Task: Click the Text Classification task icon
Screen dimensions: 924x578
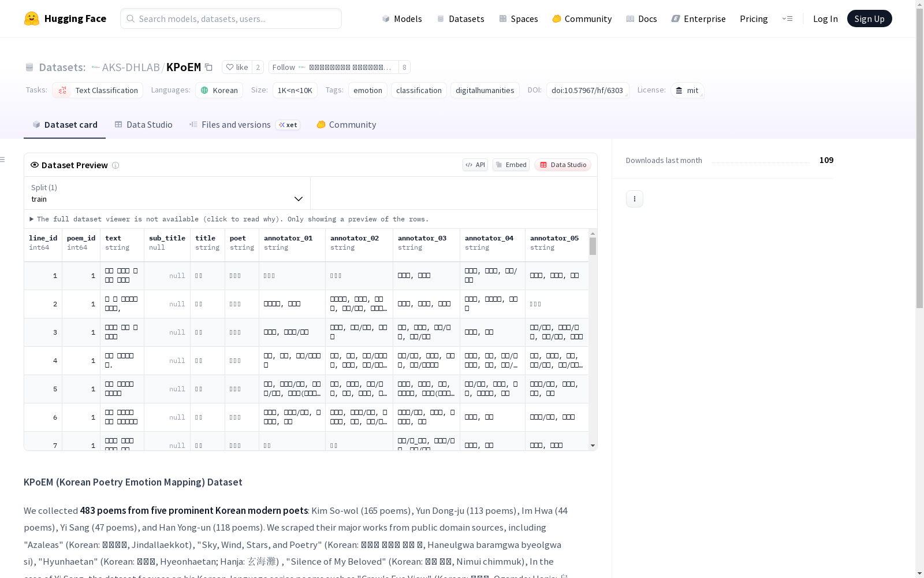Action: coord(62,90)
